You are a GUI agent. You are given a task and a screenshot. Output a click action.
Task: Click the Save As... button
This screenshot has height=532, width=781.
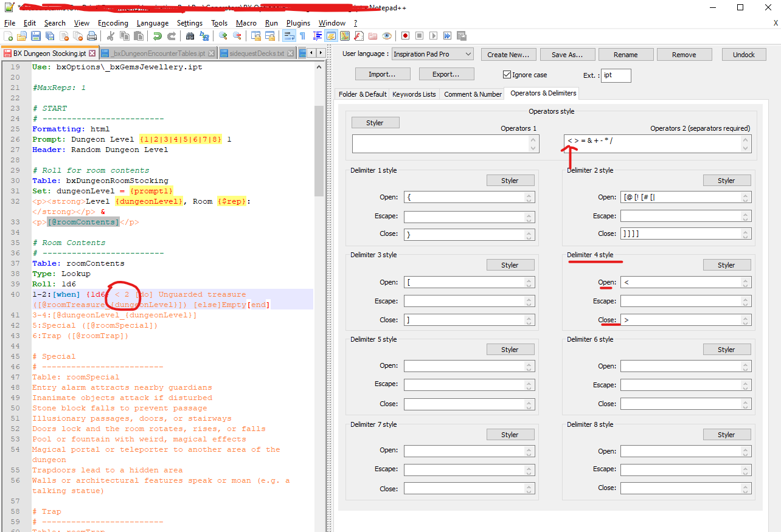click(568, 55)
